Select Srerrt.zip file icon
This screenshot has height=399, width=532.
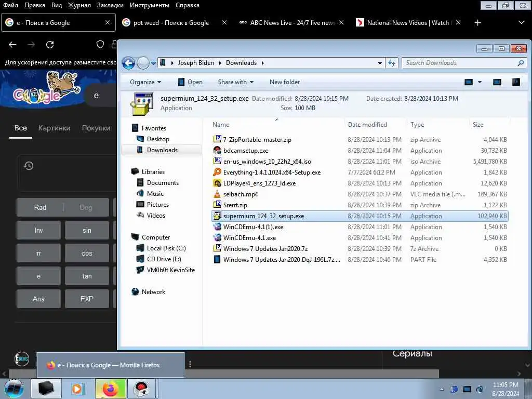click(217, 205)
